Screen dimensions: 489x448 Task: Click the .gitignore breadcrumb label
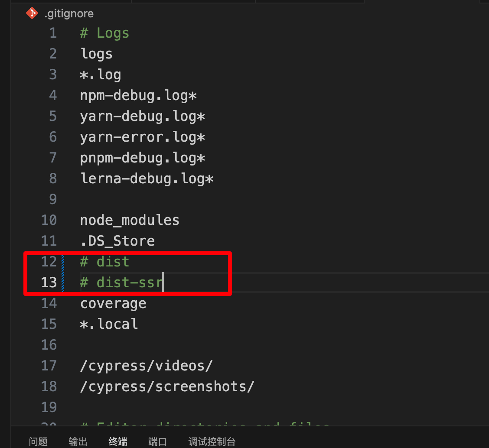69,14
